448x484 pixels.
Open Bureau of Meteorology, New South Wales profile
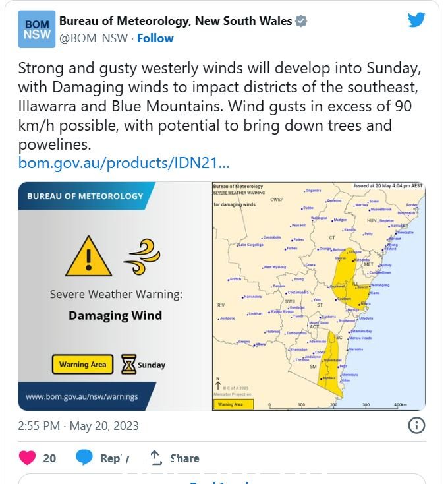(x=175, y=21)
